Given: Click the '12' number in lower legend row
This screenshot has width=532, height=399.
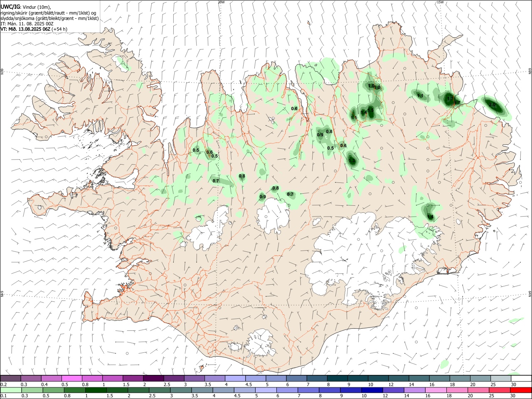Looking at the screenshot, I should click(x=385, y=396).
